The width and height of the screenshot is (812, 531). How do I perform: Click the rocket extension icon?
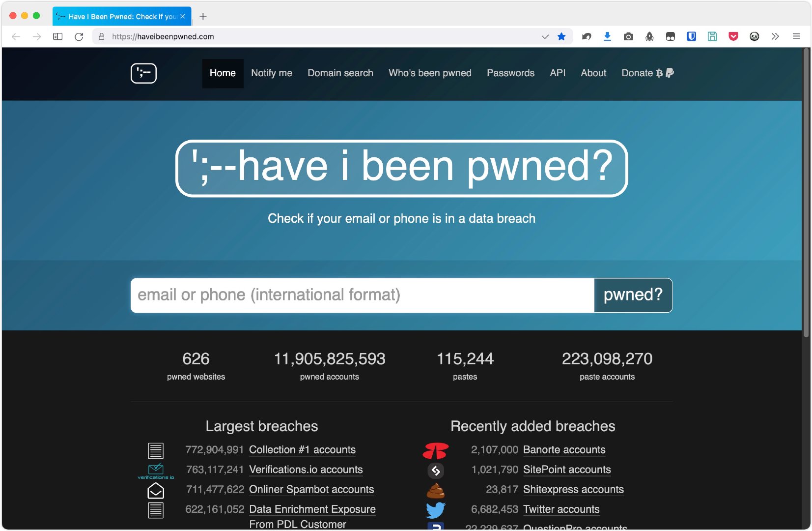coord(649,36)
